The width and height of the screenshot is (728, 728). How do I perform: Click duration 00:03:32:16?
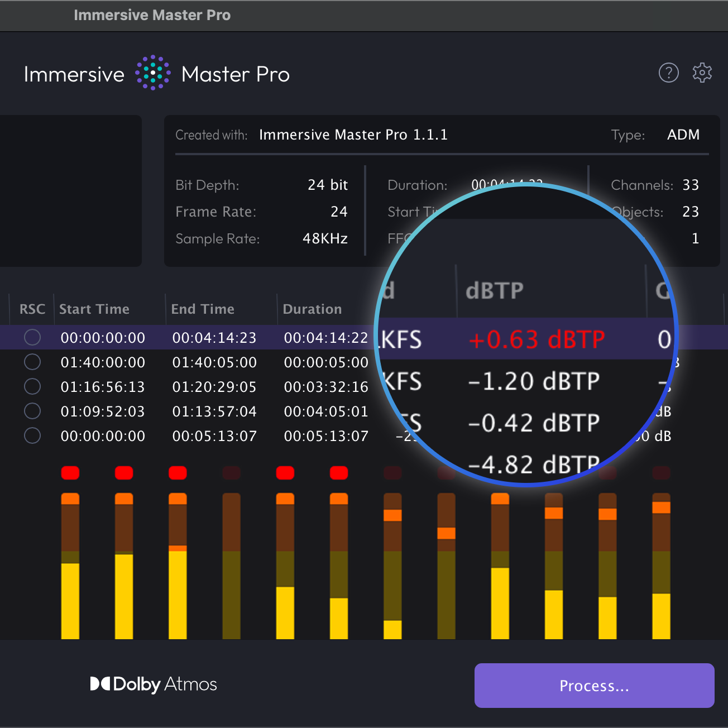[x=326, y=387]
